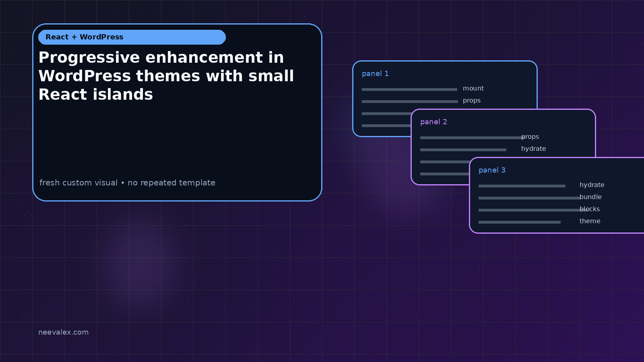644x362 pixels.
Task: Click the 'blocks' label in panel 3
Action: click(x=590, y=209)
